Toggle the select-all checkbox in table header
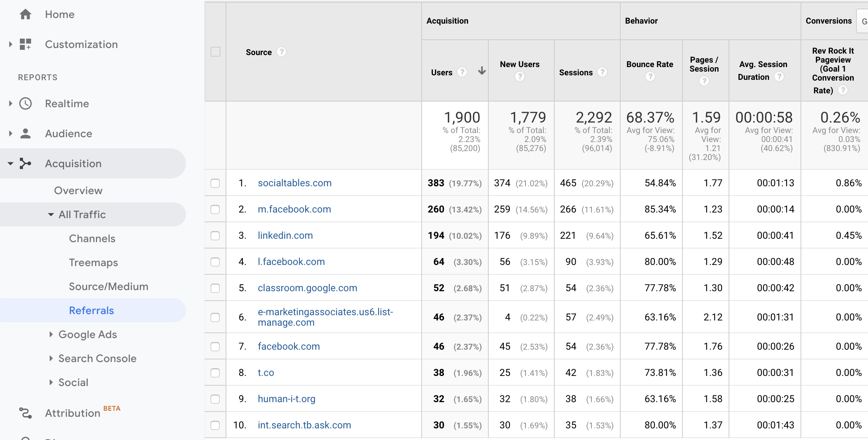The height and width of the screenshot is (440, 868). (215, 52)
